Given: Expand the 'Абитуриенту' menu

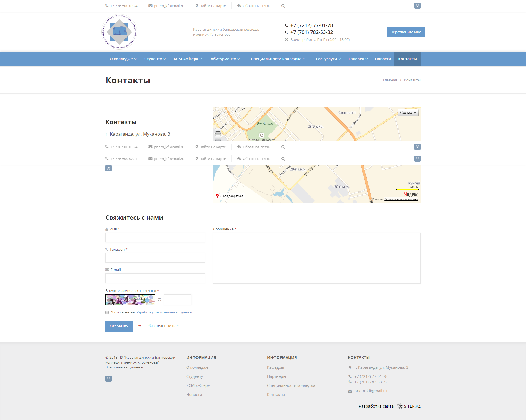Looking at the screenshot, I should pos(225,59).
